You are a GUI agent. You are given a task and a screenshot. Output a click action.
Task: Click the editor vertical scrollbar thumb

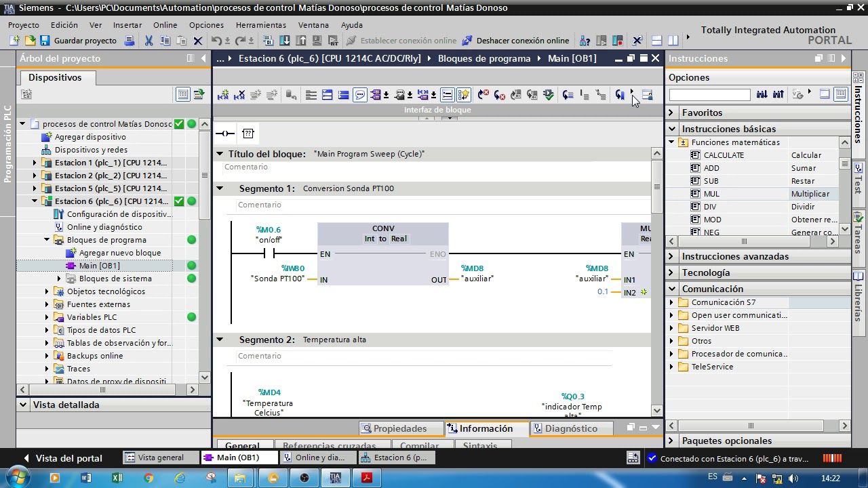click(x=656, y=186)
